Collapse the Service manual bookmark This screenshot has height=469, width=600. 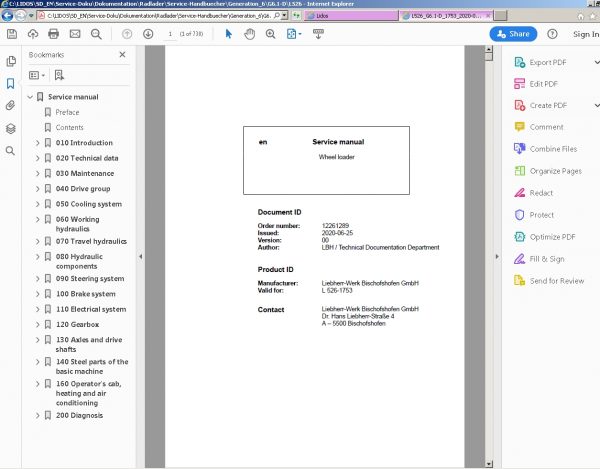30,97
